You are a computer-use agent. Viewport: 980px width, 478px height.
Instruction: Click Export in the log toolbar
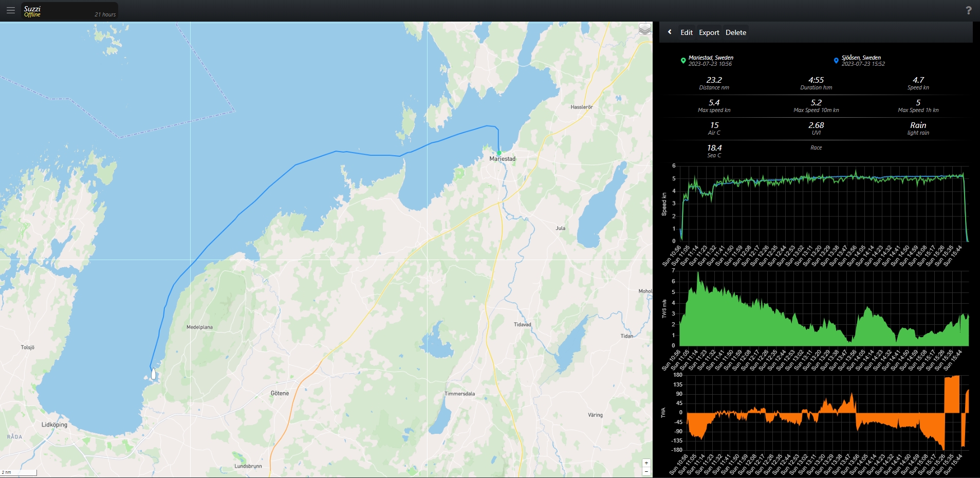(709, 32)
